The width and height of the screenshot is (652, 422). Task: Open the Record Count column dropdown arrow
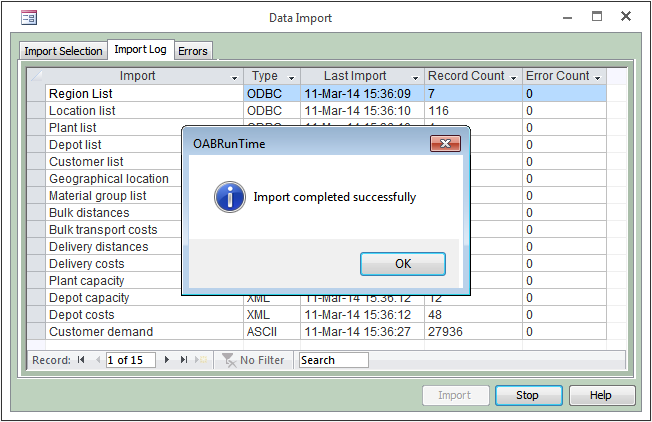514,78
